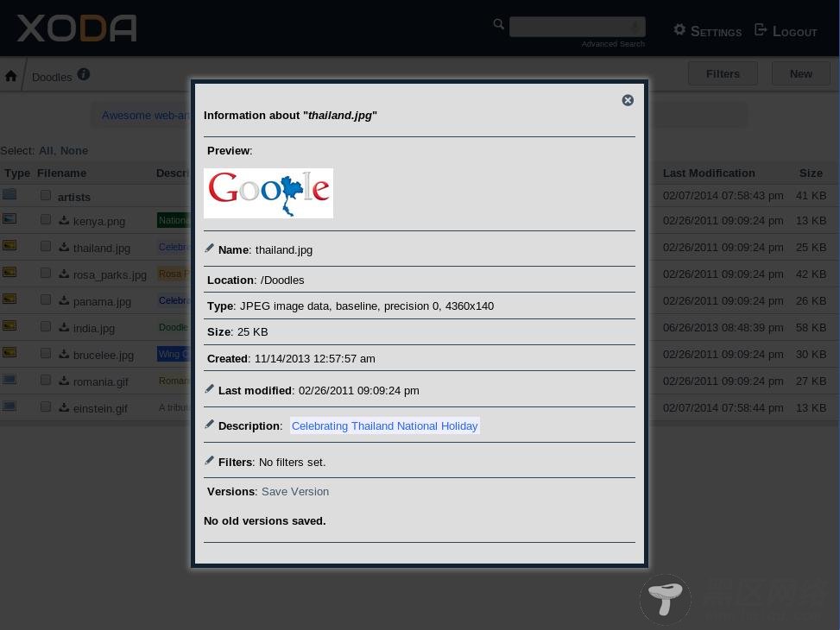The height and width of the screenshot is (630, 840).
Task: Download india.jpg via its download icon
Action: click(64, 327)
